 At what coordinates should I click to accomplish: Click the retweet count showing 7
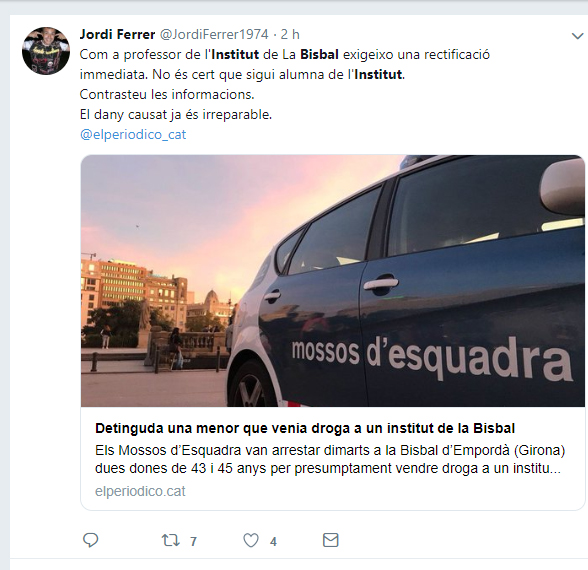193,542
